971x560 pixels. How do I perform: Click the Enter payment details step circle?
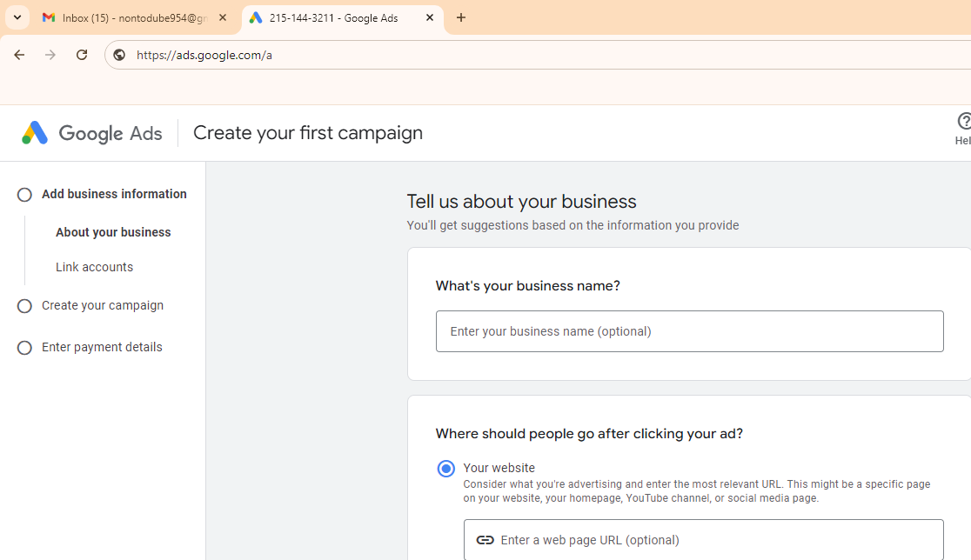[24, 348]
